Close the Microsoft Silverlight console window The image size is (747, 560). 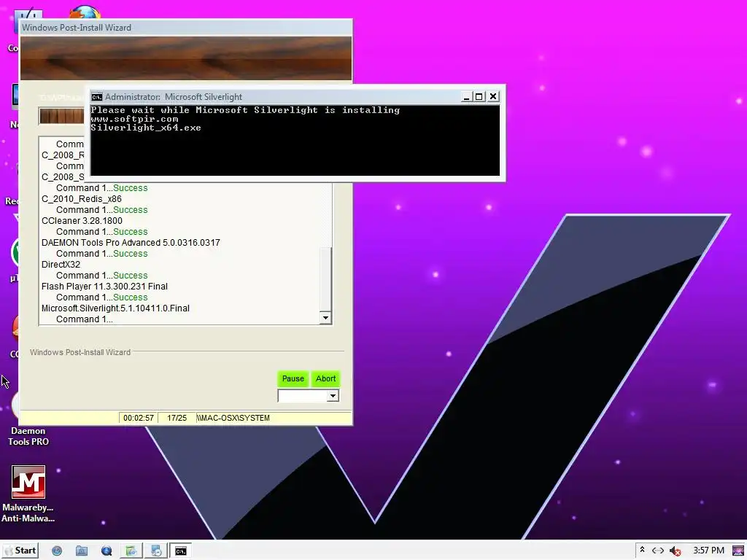tap(493, 97)
